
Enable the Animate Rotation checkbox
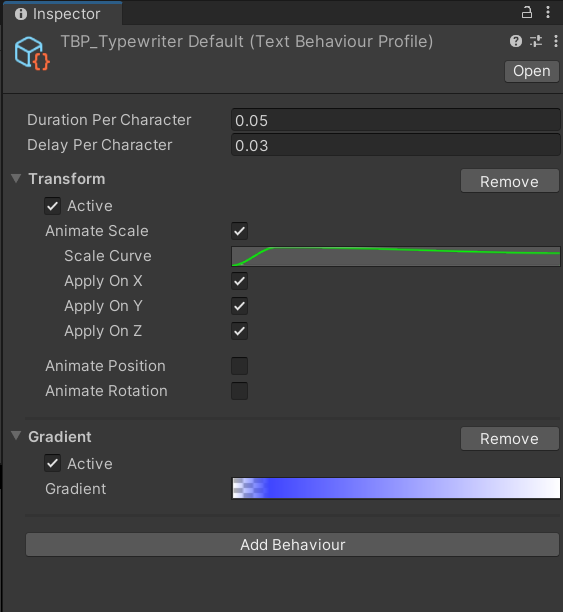[239, 391]
